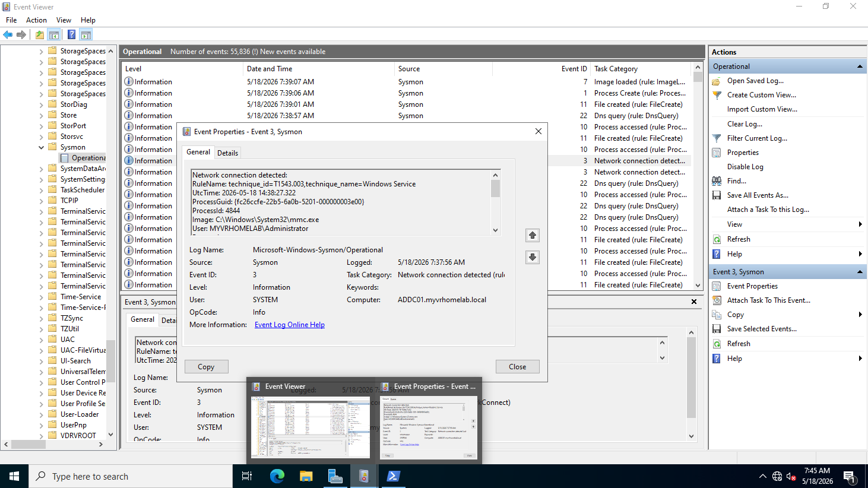This screenshot has height=488, width=868.
Task: Click the Back arrow toolbar icon
Action: 8,35
